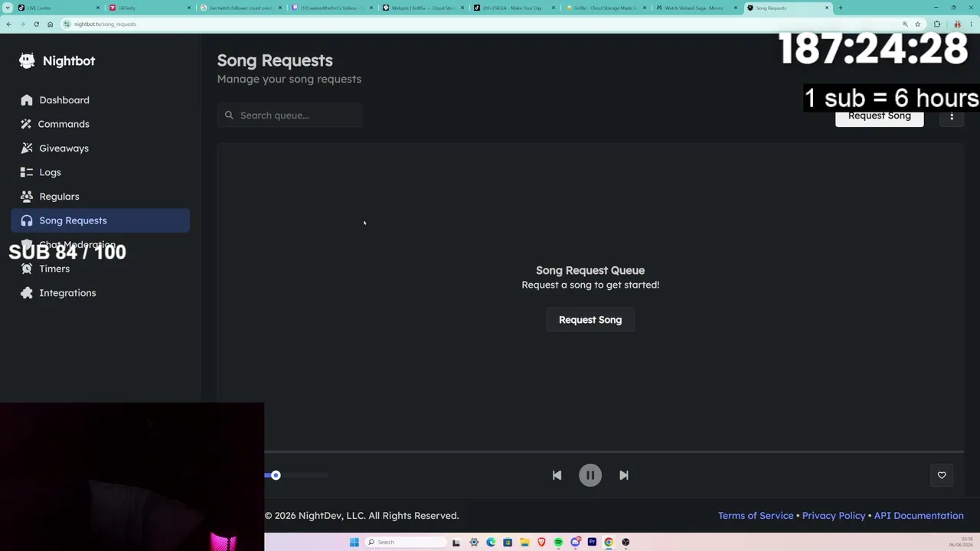Click the Search queue input field
Image resolution: width=980 pixels, height=551 pixels.
[x=290, y=116]
